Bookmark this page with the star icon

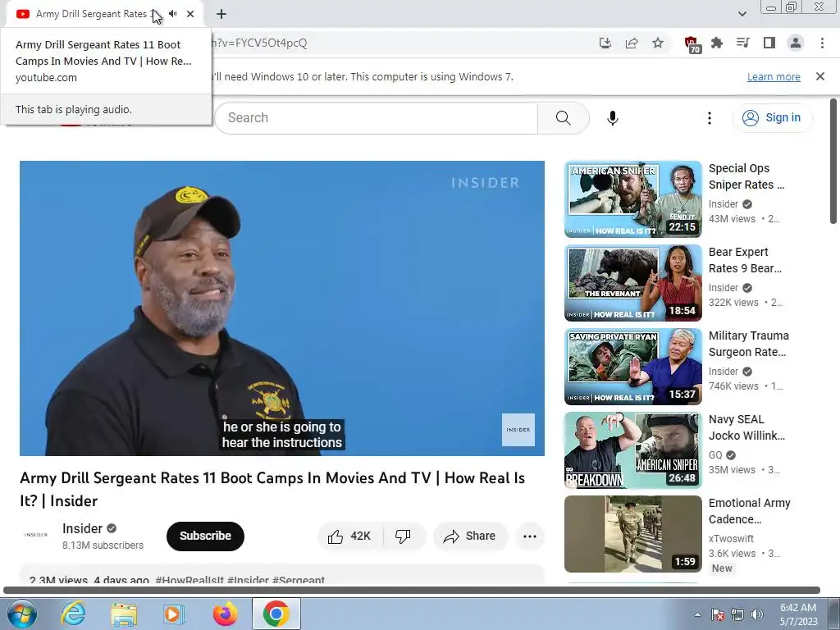coord(658,43)
